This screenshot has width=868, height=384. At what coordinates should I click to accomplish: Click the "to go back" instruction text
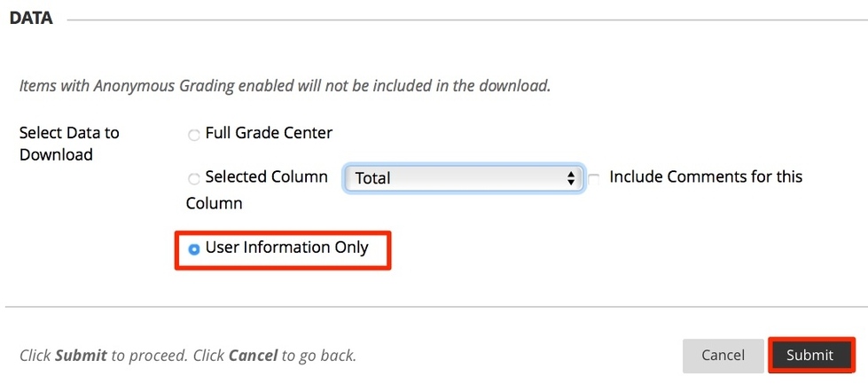click(319, 356)
